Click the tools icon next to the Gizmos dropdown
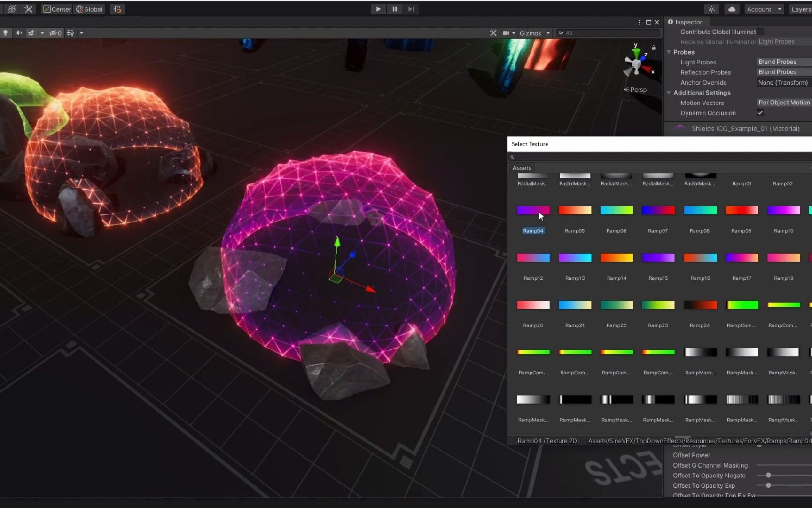 [493, 33]
